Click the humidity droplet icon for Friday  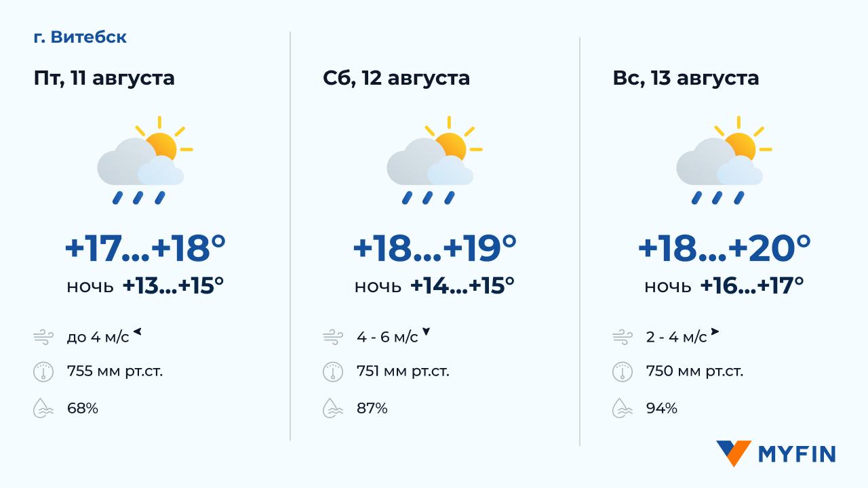coord(43,409)
